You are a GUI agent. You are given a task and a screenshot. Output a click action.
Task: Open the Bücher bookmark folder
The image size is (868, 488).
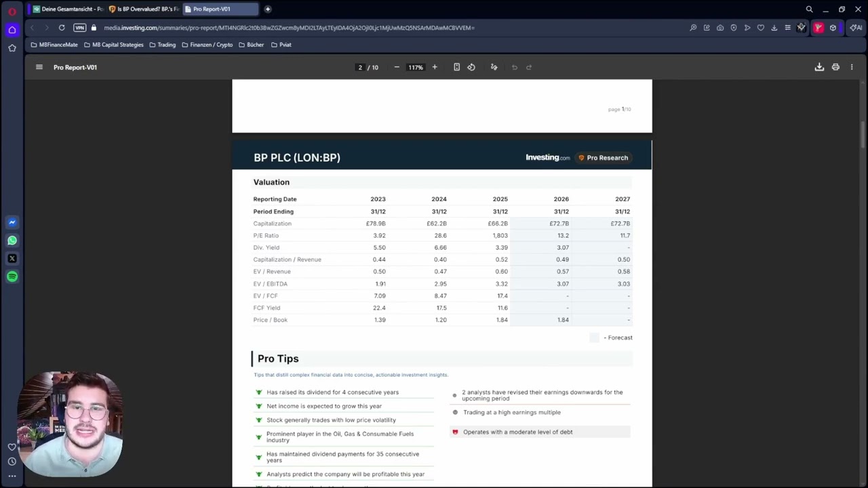251,45
